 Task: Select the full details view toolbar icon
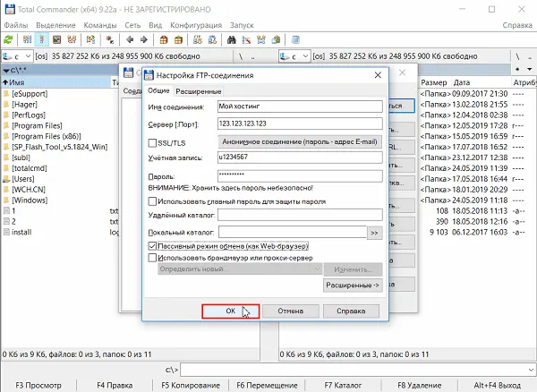click(x=42, y=39)
